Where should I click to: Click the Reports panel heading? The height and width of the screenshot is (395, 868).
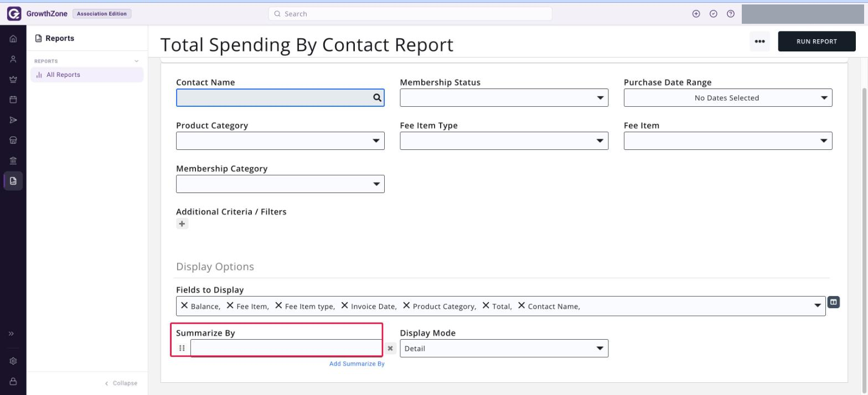point(55,38)
